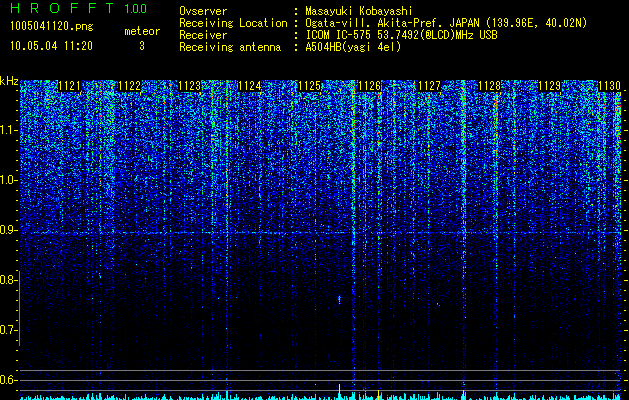Click the 1128 time marker
Image resolution: width=629 pixels, height=400 pixels.
pyautogui.click(x=489, y=86)
